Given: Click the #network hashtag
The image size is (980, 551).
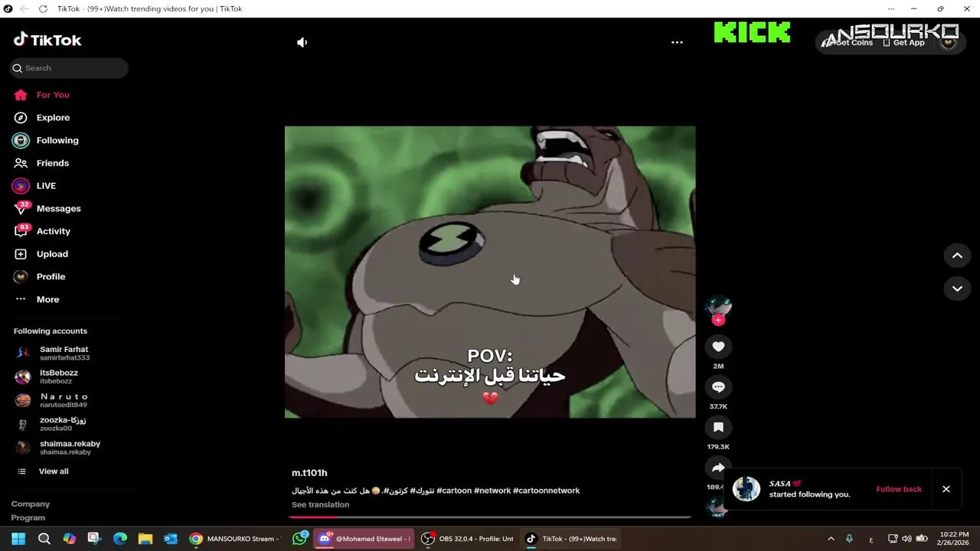Looking at the screenshot, I should (x=492, y=491).
